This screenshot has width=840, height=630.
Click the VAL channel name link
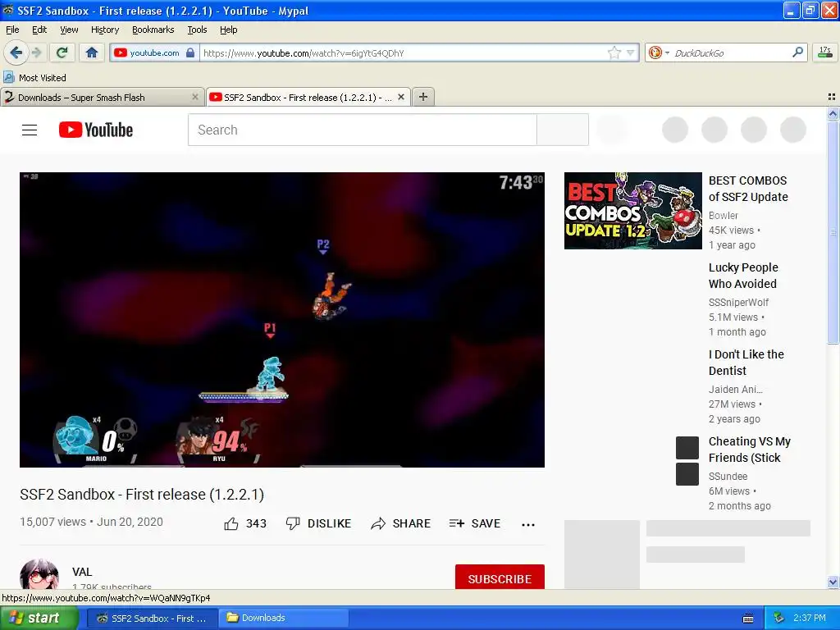tap(82, 572)
